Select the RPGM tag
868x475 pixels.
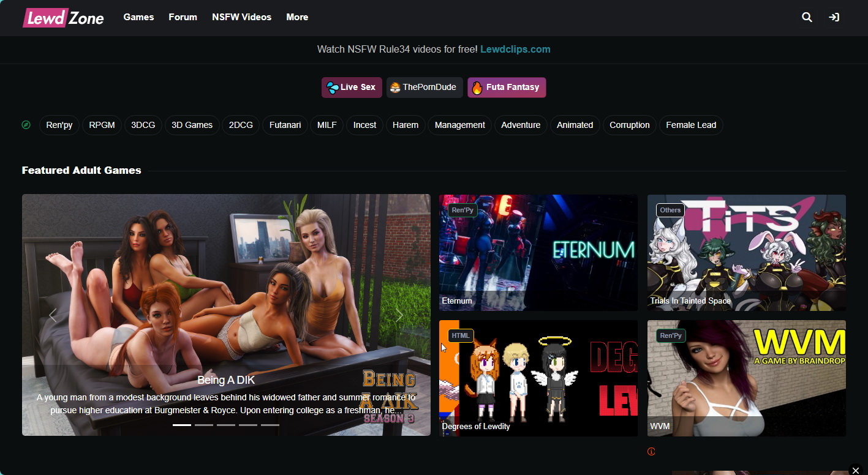[x=102, y=125]
